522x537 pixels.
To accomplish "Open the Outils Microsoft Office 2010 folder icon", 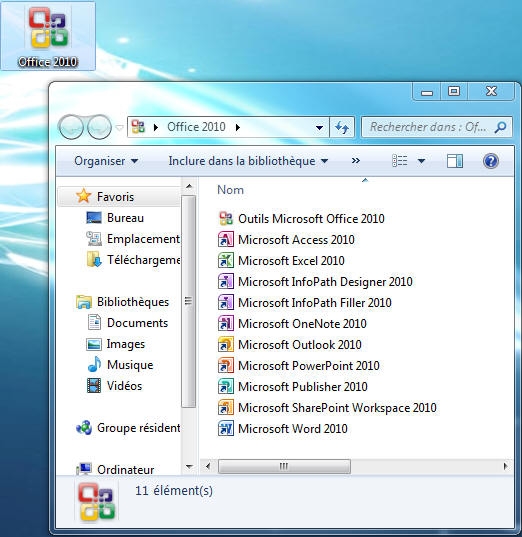I will click(x=226, y=218).
